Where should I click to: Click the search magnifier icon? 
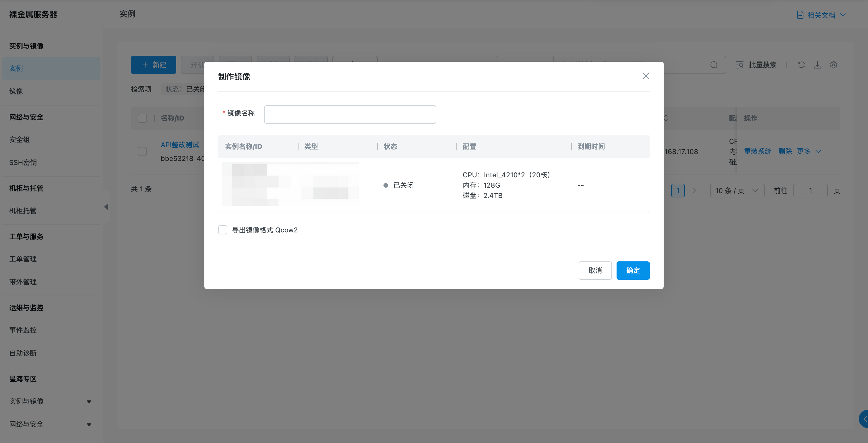click(714, 65)
